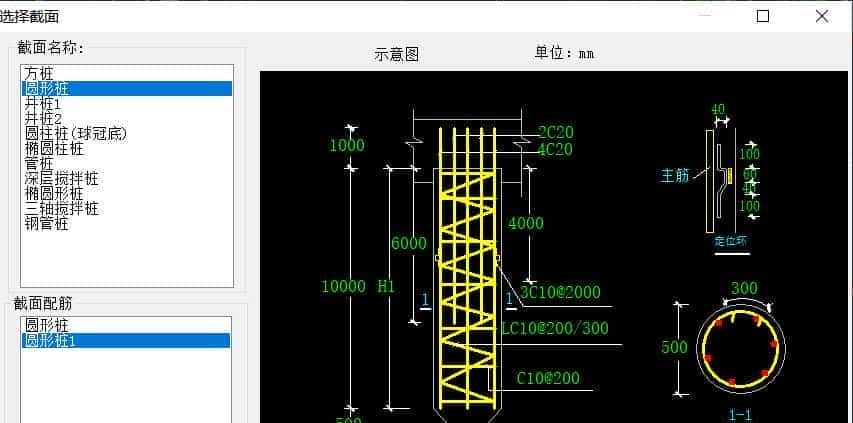Choose 井桩2 from the section names

(44, 118)
